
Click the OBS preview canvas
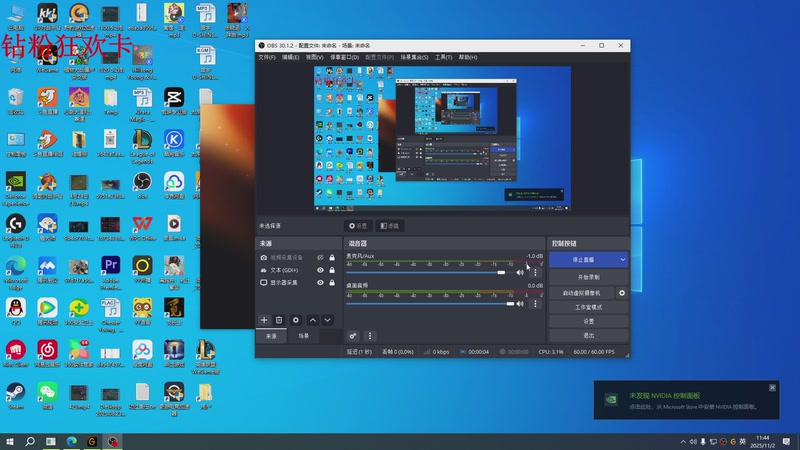click(x=442, y=139)
